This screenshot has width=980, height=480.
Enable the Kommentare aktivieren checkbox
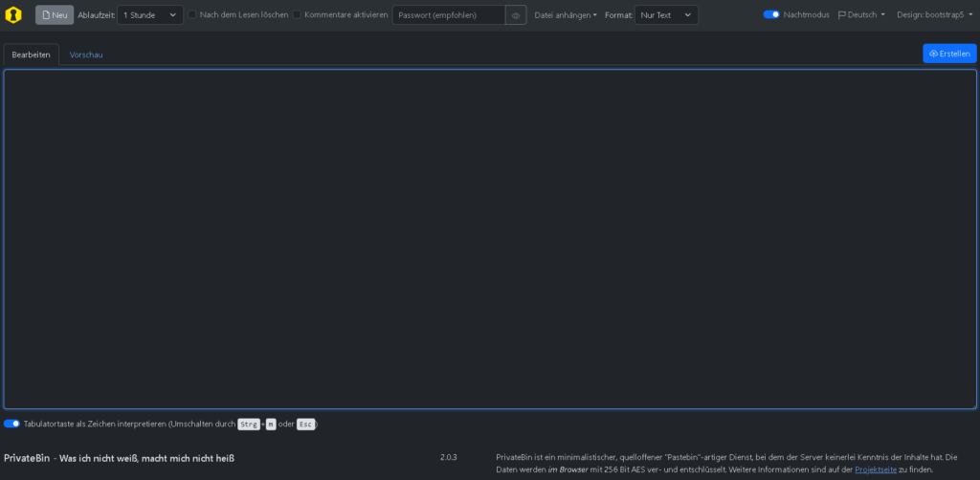pyautogui.click(x=297, y=14)
